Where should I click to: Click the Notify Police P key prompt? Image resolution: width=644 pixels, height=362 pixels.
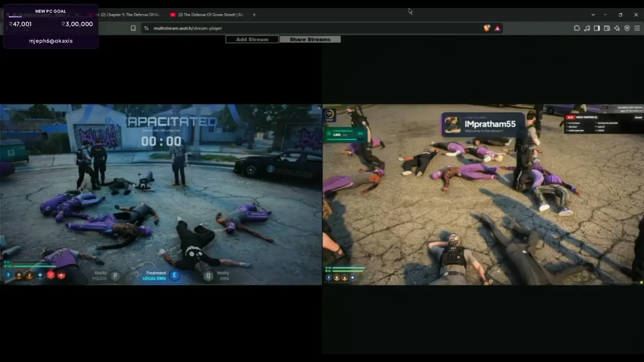(115, 276)
